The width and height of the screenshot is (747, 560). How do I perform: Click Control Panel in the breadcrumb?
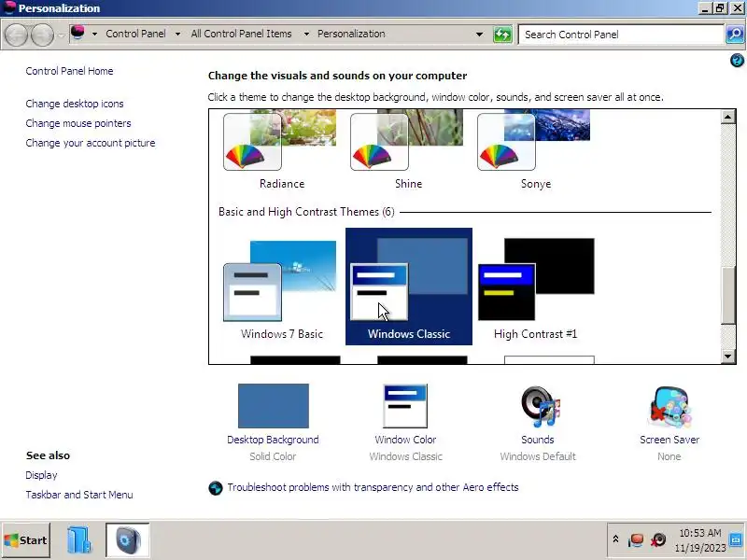click(x=135, y=34)
